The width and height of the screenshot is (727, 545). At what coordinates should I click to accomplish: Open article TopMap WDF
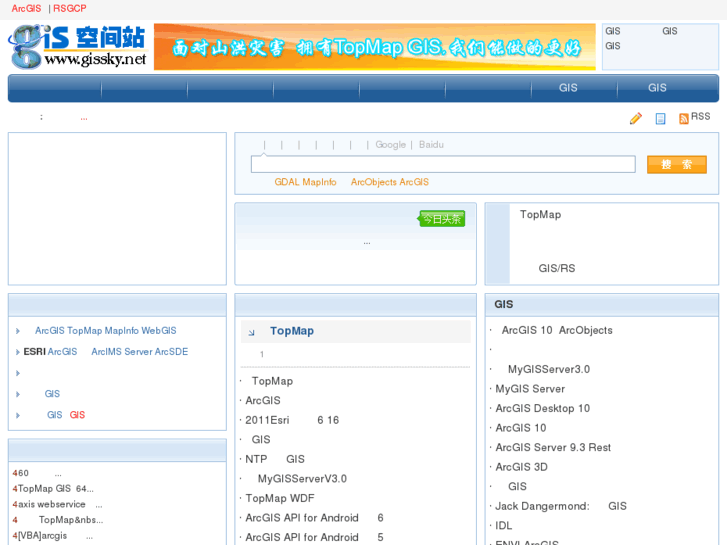280,498
